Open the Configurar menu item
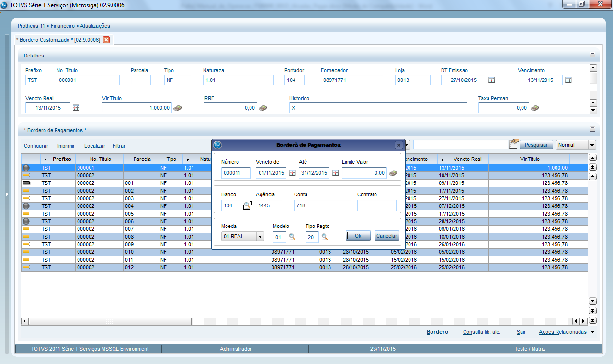The width and height of the screenshot is (613, 364). tap(36, 146)
